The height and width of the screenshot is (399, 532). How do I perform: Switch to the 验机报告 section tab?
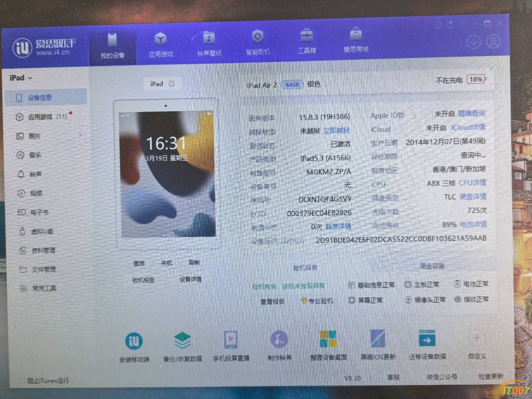(305, 268)
